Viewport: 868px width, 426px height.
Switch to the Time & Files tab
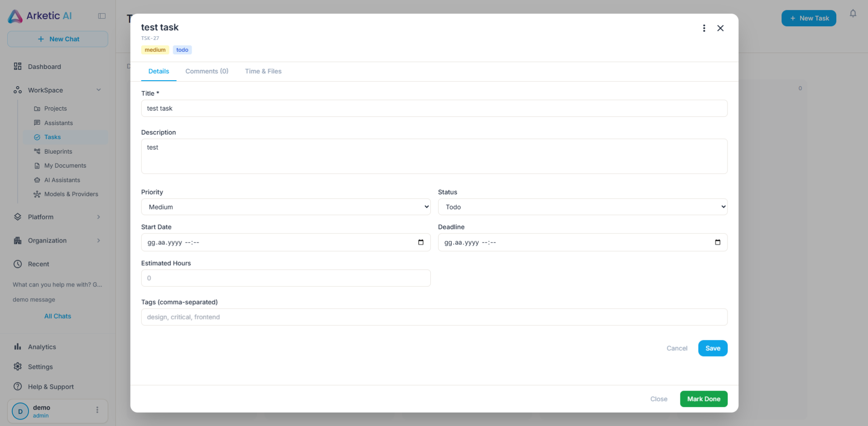263,71
